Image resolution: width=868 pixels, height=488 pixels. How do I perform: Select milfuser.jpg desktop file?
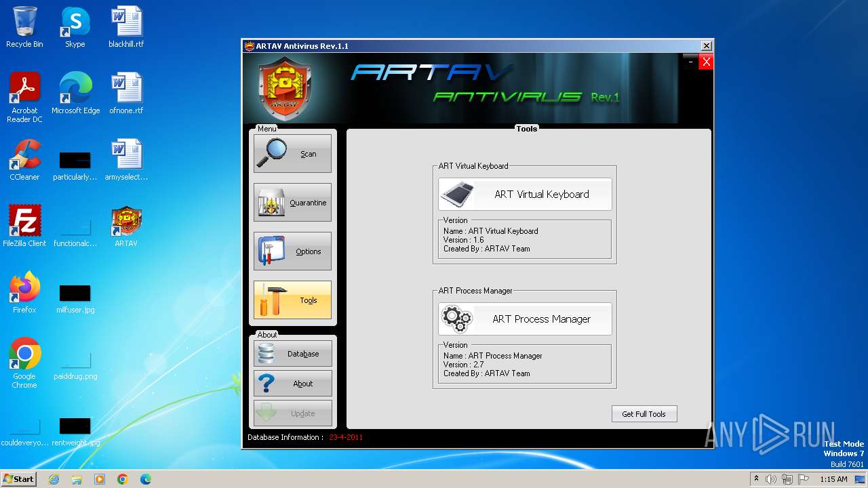pos(75,298)
